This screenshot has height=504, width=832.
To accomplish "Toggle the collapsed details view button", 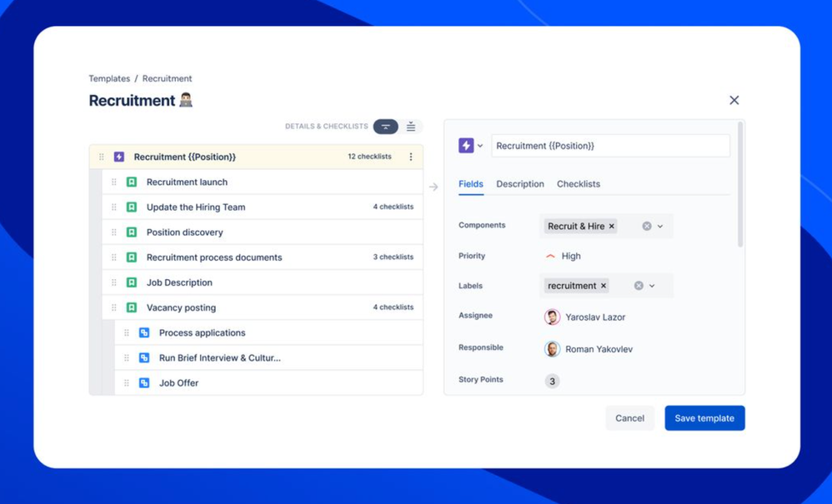I will 386,127.
